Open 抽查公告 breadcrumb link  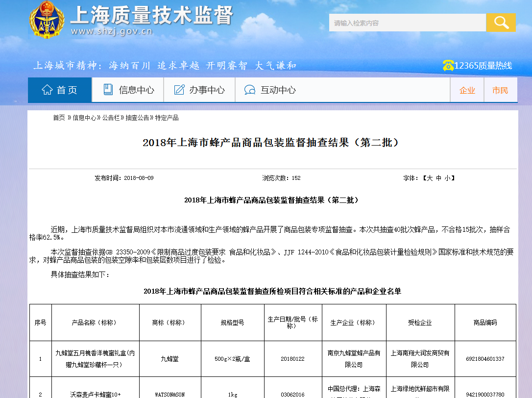pos(138,118)
